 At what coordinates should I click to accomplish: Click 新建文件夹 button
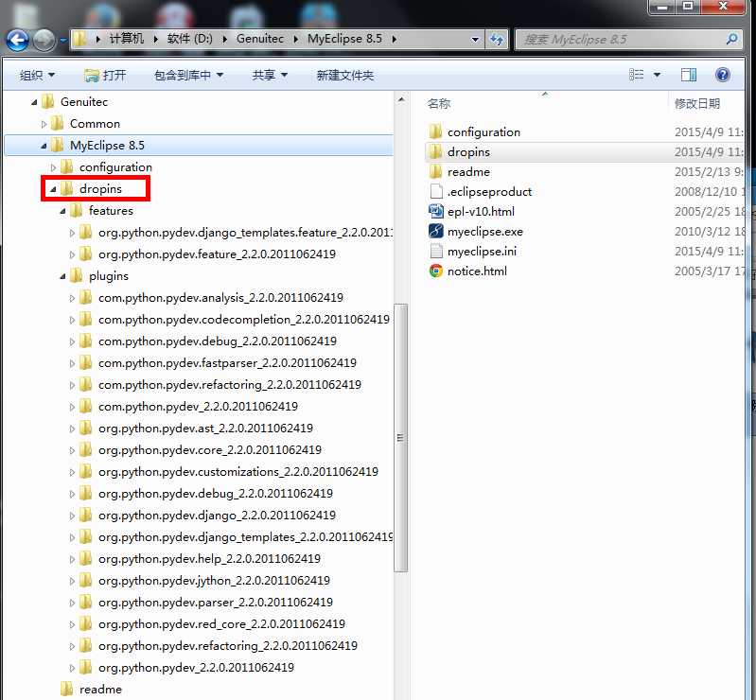pos(344,75)
